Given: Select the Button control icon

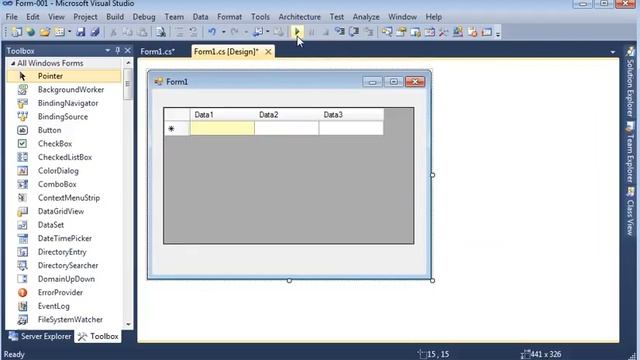Looking at the screenshot, I should tap(22, 130).
